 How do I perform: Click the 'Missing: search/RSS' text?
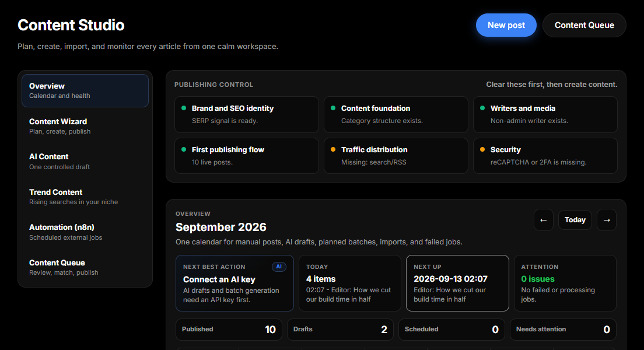point(374,162)
